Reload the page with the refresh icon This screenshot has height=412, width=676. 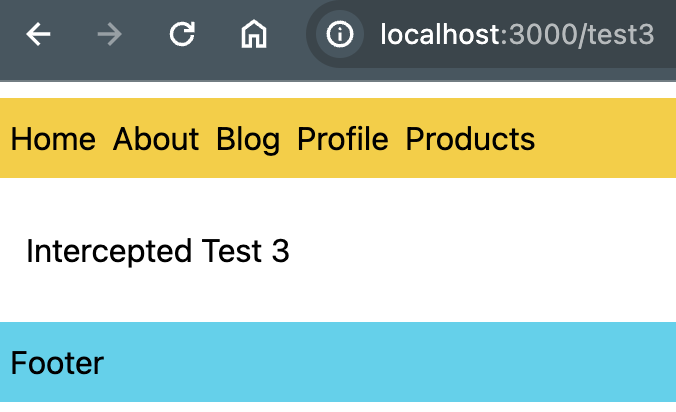182,34
